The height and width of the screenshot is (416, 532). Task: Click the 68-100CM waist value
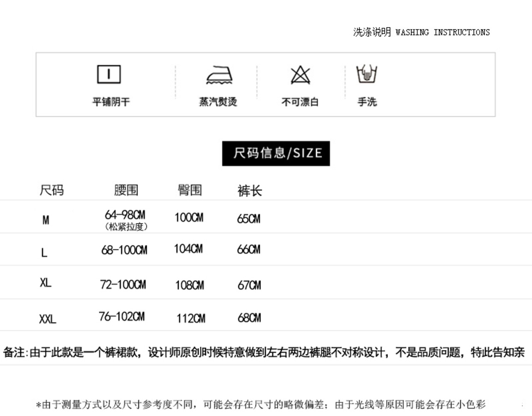pos(124,250)
